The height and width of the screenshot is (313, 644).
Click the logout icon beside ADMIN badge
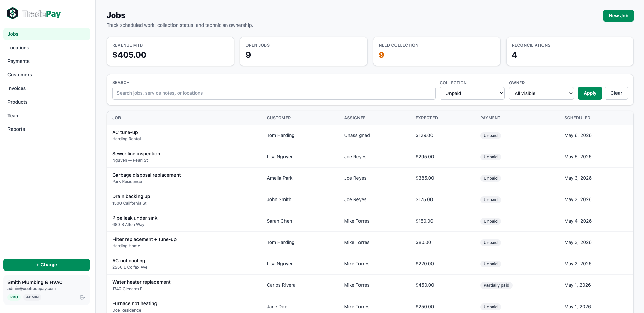[82, 297]
